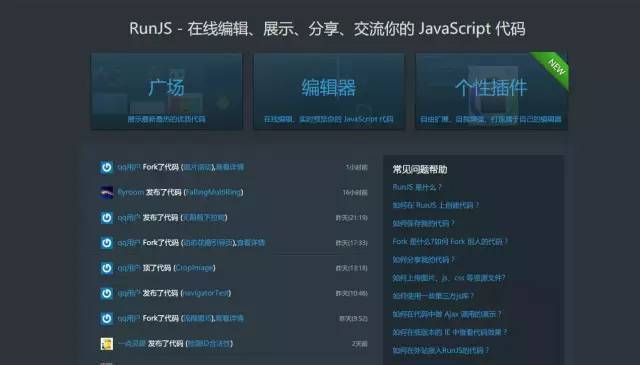The width and height of the screenshot is (640, 365).
Task: Open the FallingMultiRing code link
Action: click(214, 192)
